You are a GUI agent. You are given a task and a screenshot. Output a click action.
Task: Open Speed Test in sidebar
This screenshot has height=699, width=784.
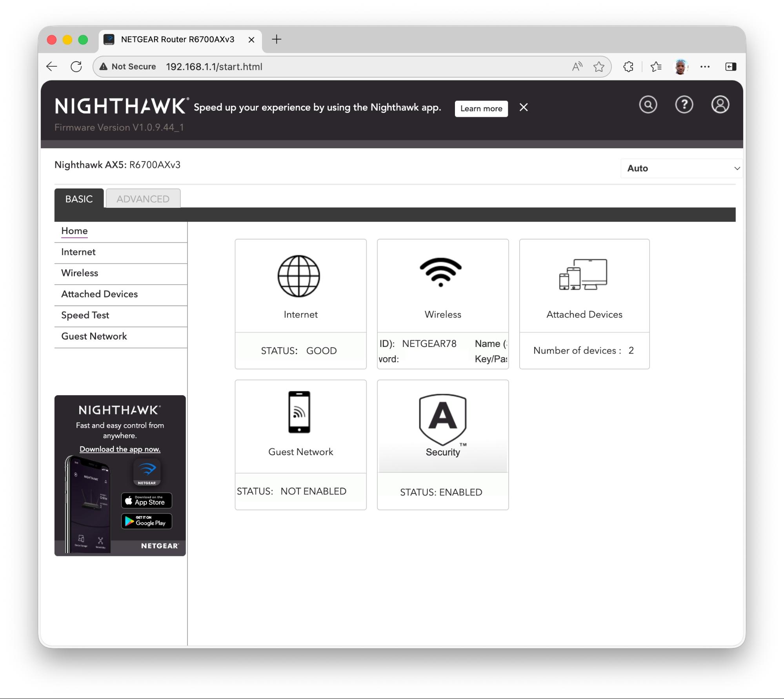pyautogui.click(x=85, y=315)
